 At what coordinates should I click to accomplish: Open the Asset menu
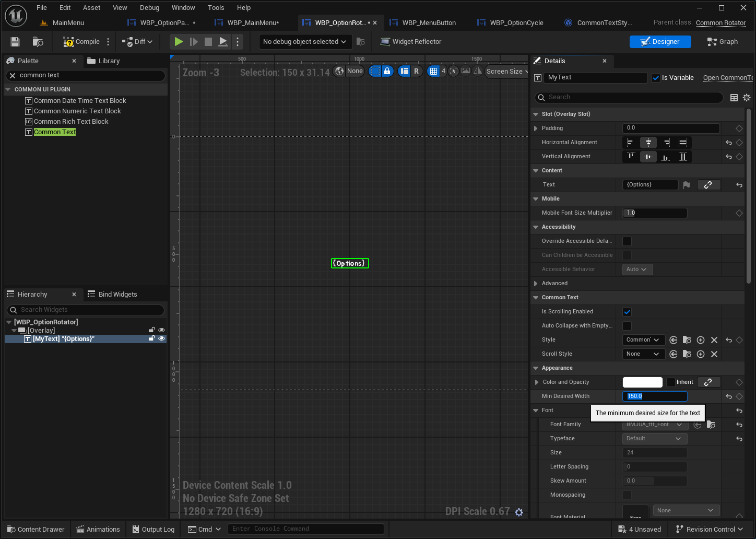(91, 8)
